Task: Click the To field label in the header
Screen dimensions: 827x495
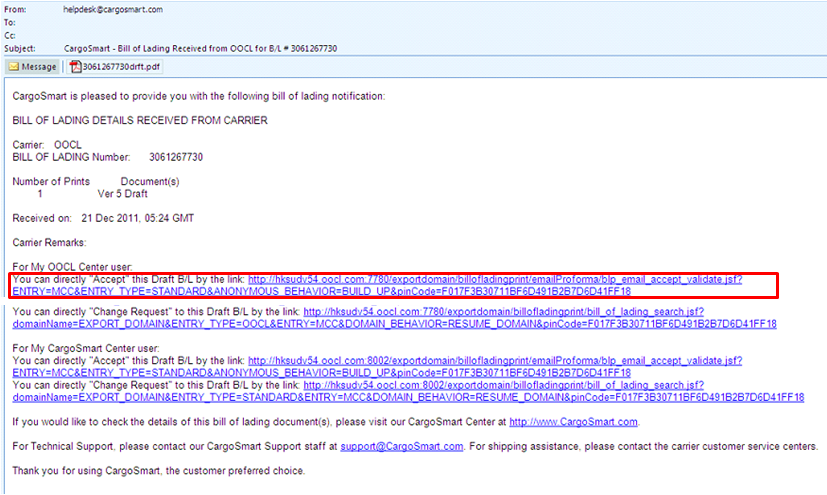Action: 11,21
